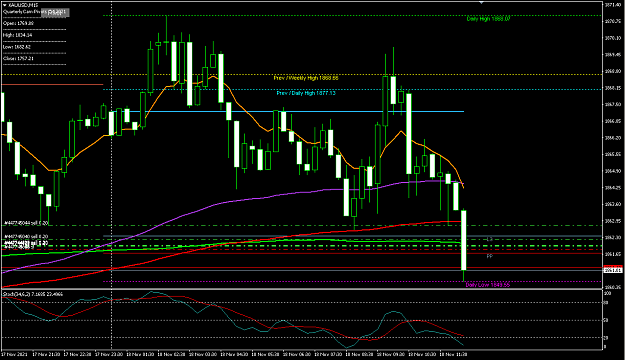Image resolution: width=625 pixels, height=360 pixels.
Task: Select the magenta Daily Low label
Action: [x=487, y=285]
